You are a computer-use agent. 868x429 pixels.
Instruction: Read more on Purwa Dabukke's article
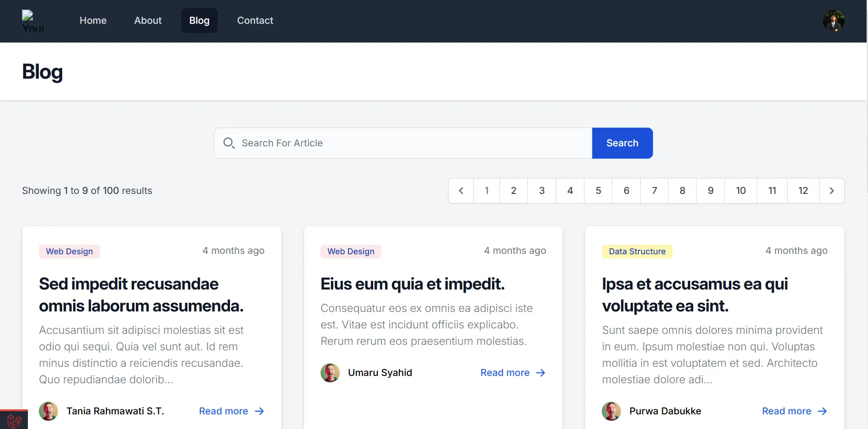point(794,411)
